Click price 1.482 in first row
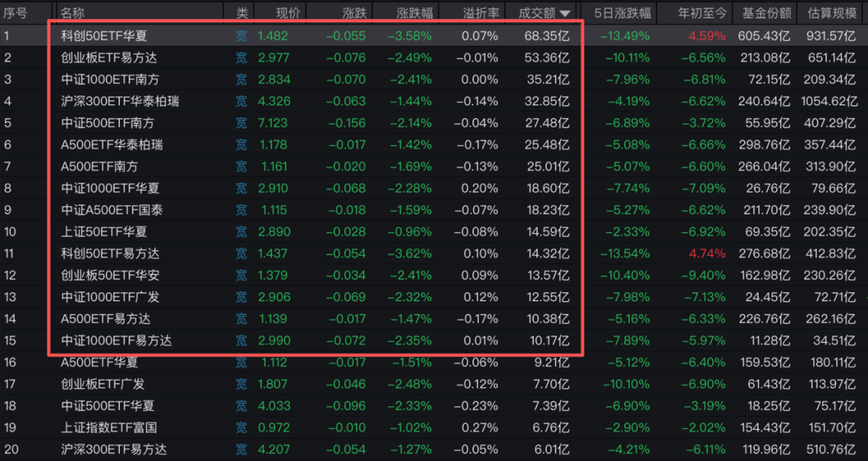Viewport: 868px width, 461px height. pos(273,36)
